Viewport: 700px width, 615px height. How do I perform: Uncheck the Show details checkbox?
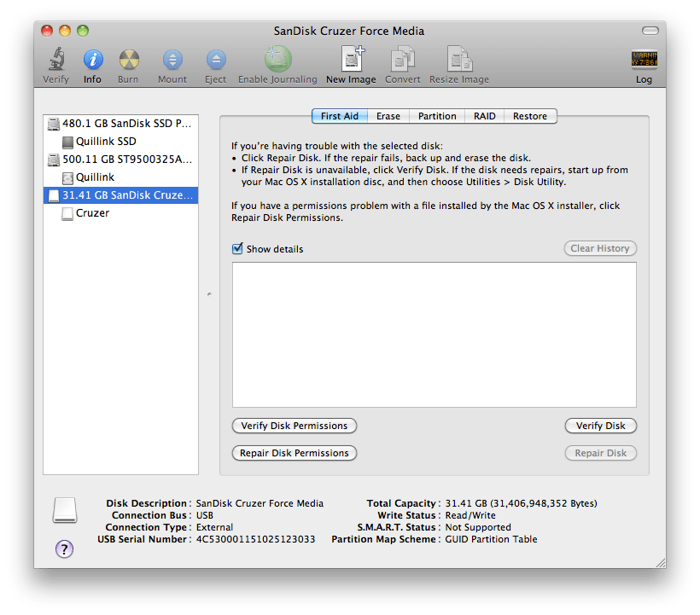pyautogui.click(x=237, y=248)
